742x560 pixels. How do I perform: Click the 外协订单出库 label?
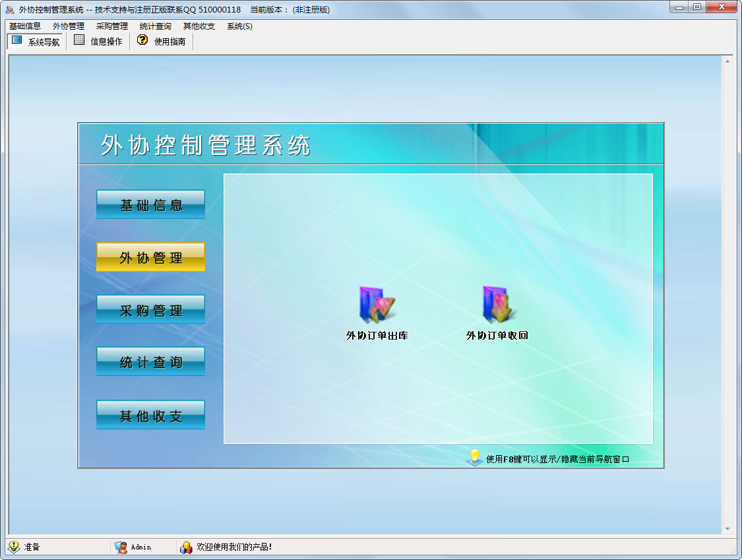tap(377, 336)
